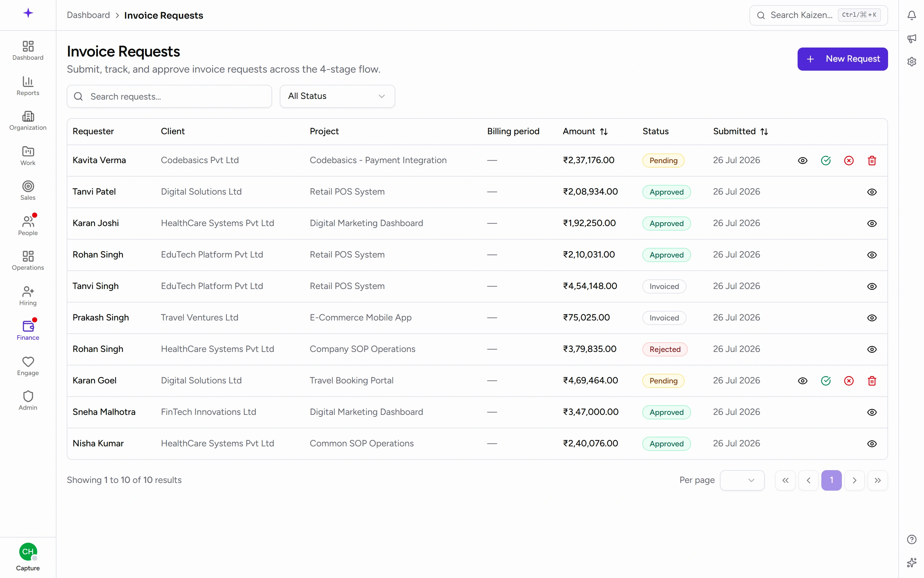Focus the Search Kaizen global field
Screen dimensions: 924x578
(x=818, y=15)
